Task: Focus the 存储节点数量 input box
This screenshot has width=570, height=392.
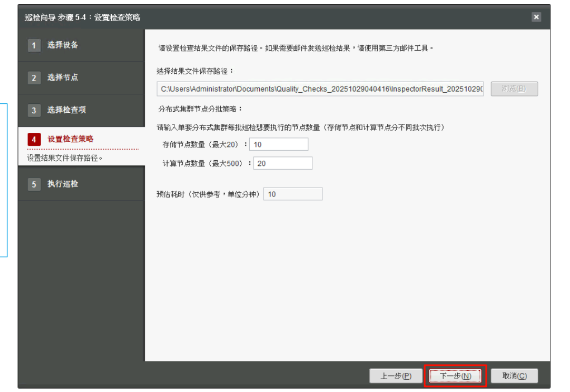Action: (x=278, y=144)
